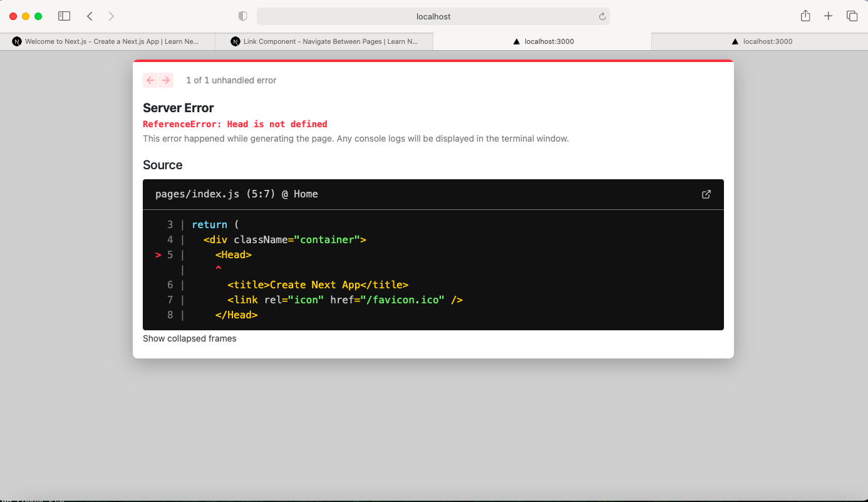The width and height of the screenshot is (868, 502).
Task: Click the link rel="icon" code line
Action: tap(345, 300)
